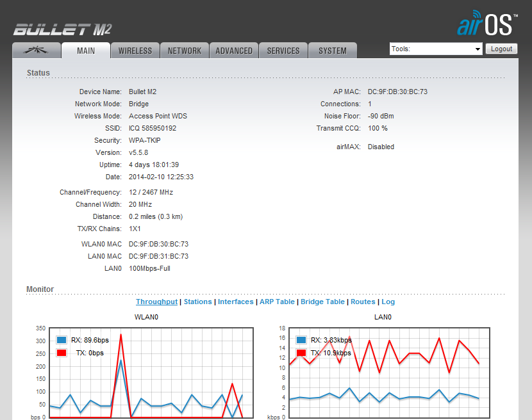Screen dimensions: 532x420
Task: Click the blue RX legend swatch in LAN0
Action: pos(301,340)
